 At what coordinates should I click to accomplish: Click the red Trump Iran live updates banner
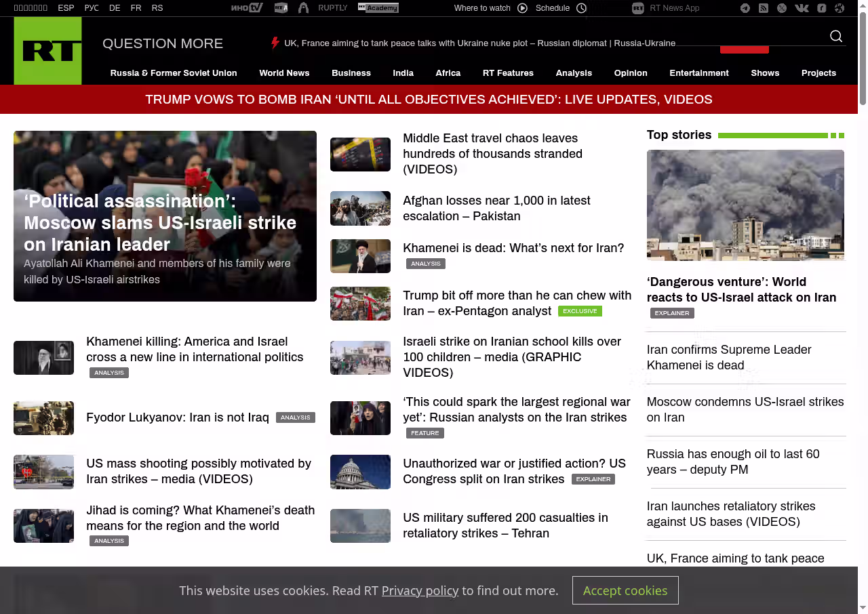(429, 100)
